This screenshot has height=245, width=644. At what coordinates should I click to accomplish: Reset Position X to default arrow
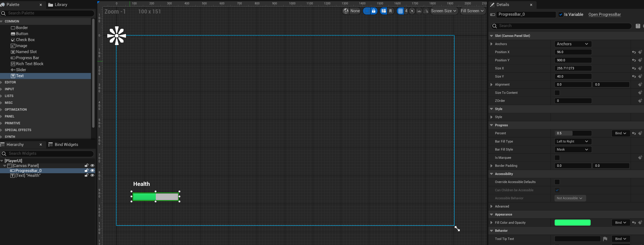pos(634,52)
